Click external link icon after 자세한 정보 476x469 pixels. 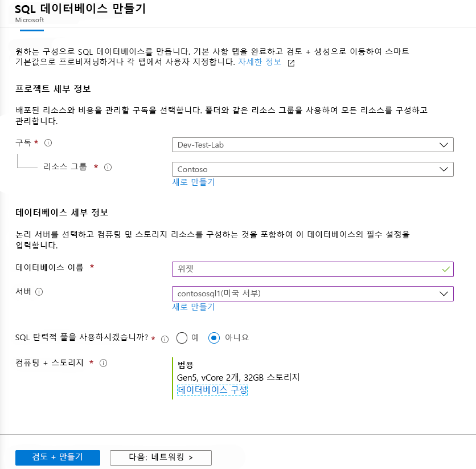pyautogui.click(x=291, y=63)
